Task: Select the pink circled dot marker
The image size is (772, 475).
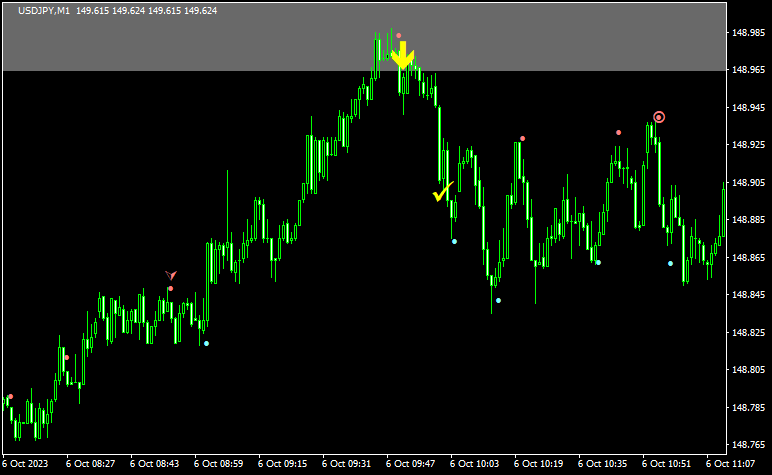Action: tap(659, 117)
